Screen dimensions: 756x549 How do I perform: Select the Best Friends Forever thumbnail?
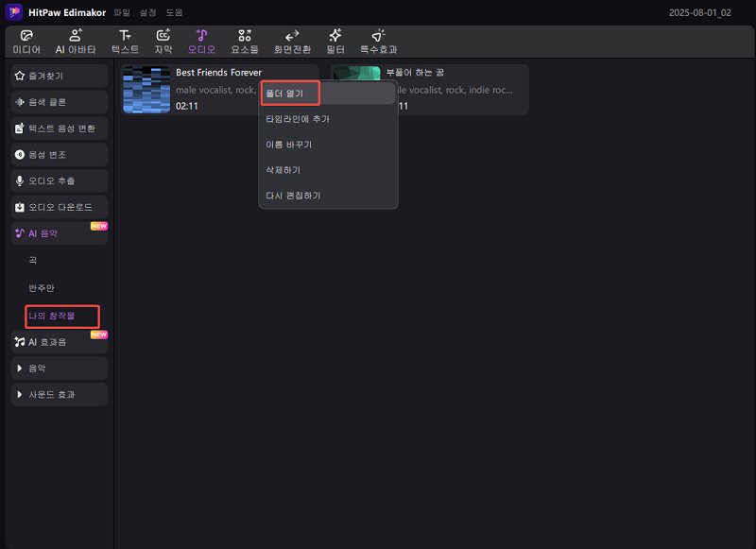146,90
